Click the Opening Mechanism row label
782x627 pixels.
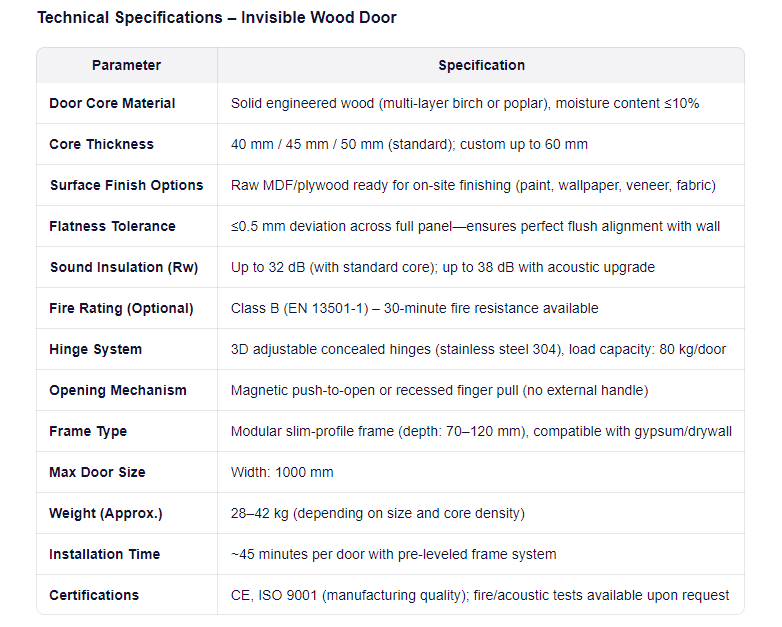118,390
